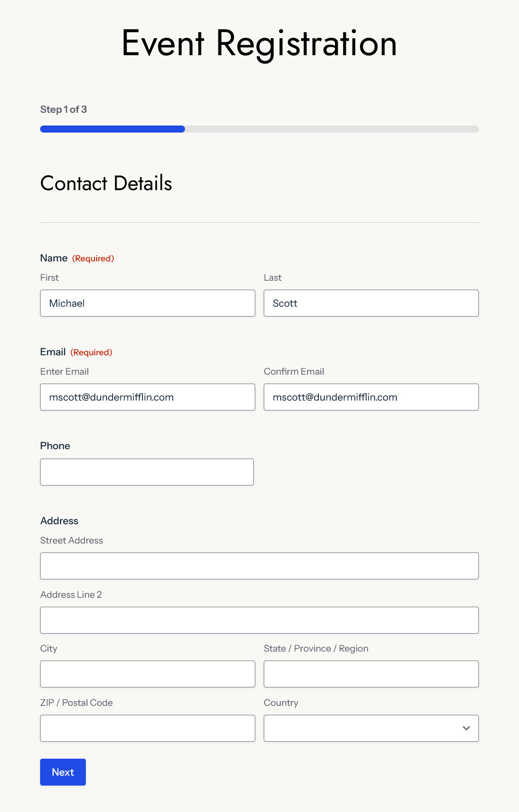Click the Event Registration page title
This screenshot has width=519, height=812.
pyautogui.click(x=259, y=43)
